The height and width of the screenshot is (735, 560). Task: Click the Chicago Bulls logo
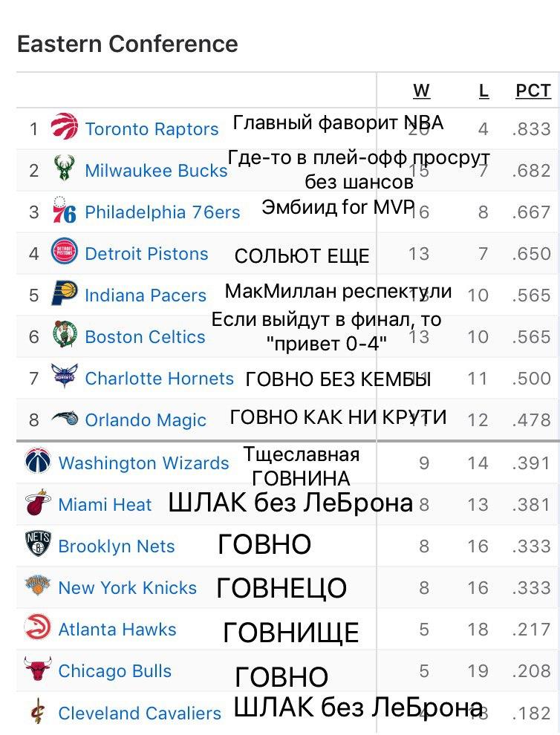pyautogui.click(x=38, y=668)
